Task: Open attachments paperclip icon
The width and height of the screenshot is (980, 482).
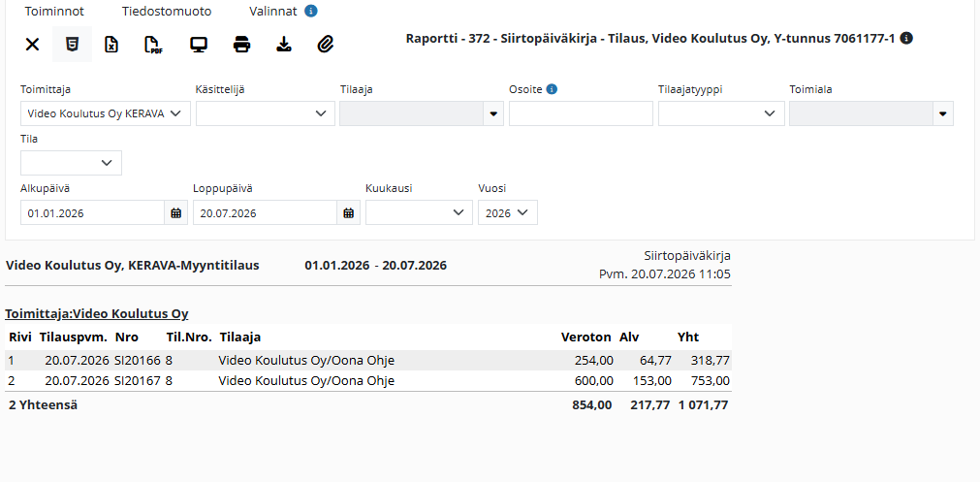Action: coord(326,45)
